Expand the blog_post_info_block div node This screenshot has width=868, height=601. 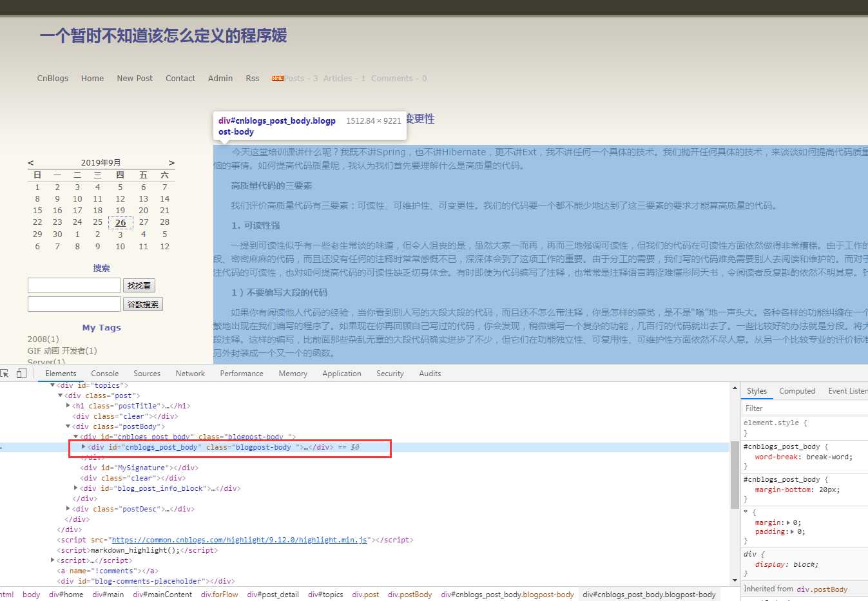(76, 488)
